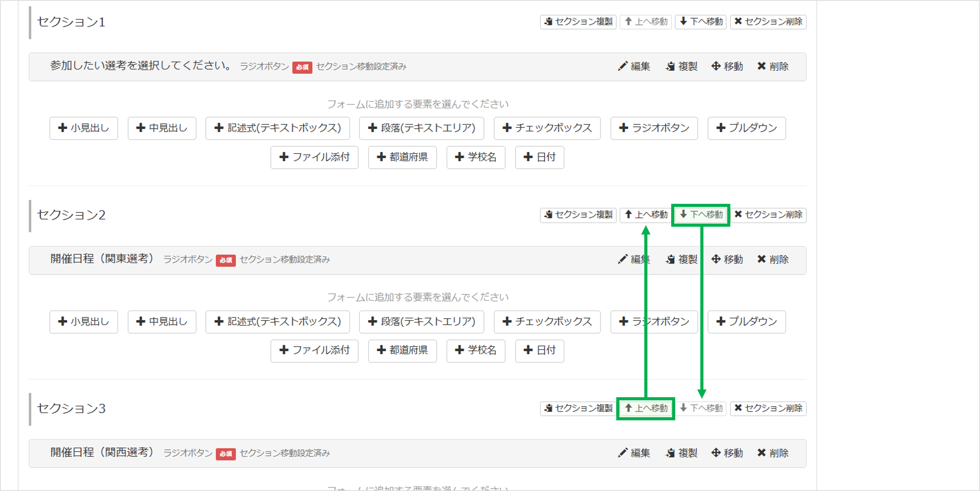The width and height of the screenshot is (980, 491).
Task: Add a ファイル添付 element to セクション2
Action: (314, 351)
